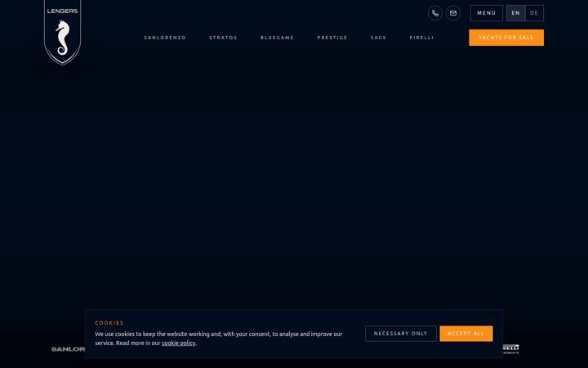Click the Yachts for Sale button
The height and width of the screenshot is (368, 588).
[x=506, y=38]
